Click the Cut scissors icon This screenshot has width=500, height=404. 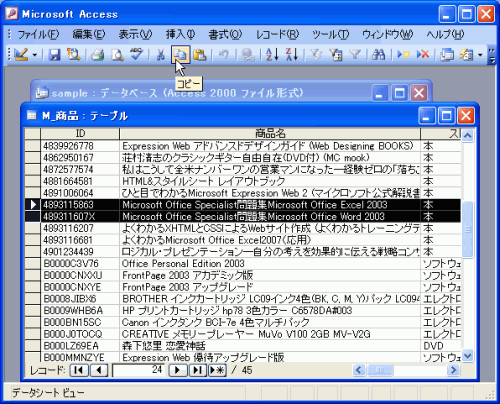[161, 54]
